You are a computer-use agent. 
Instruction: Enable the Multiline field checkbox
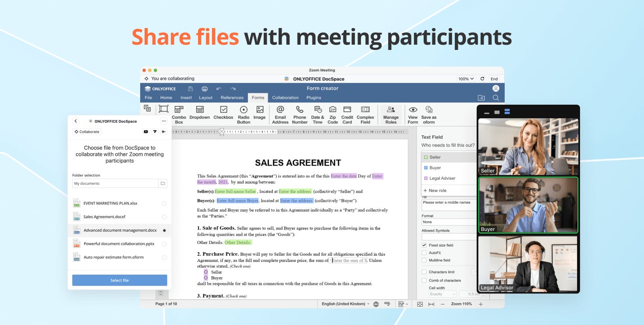click(x=424, y=260)
